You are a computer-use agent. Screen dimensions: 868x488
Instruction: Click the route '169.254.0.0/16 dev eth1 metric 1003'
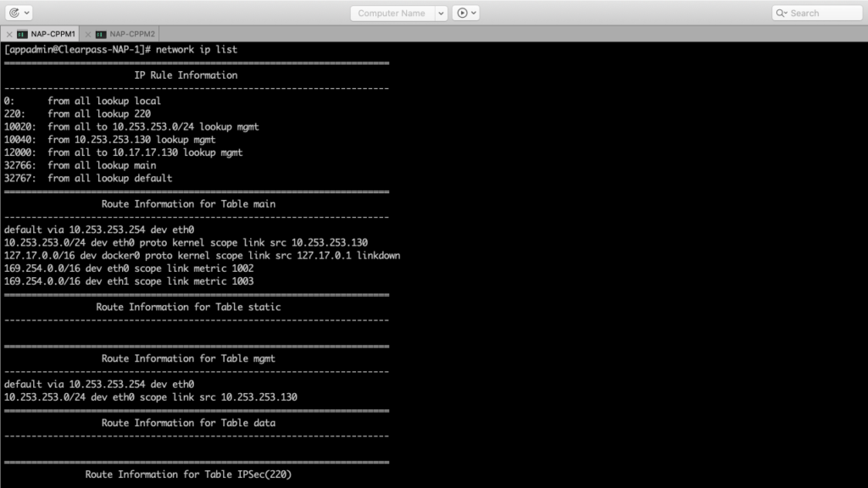point(129,281)
